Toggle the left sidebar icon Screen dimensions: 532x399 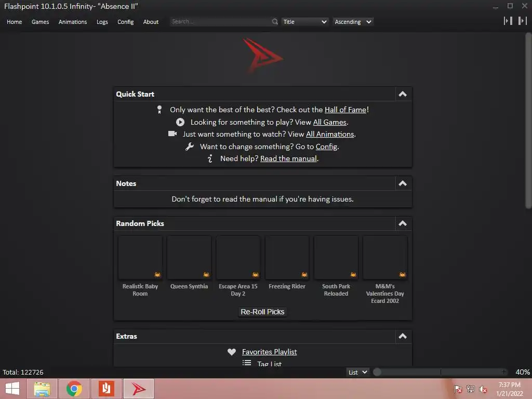[508, 21]
